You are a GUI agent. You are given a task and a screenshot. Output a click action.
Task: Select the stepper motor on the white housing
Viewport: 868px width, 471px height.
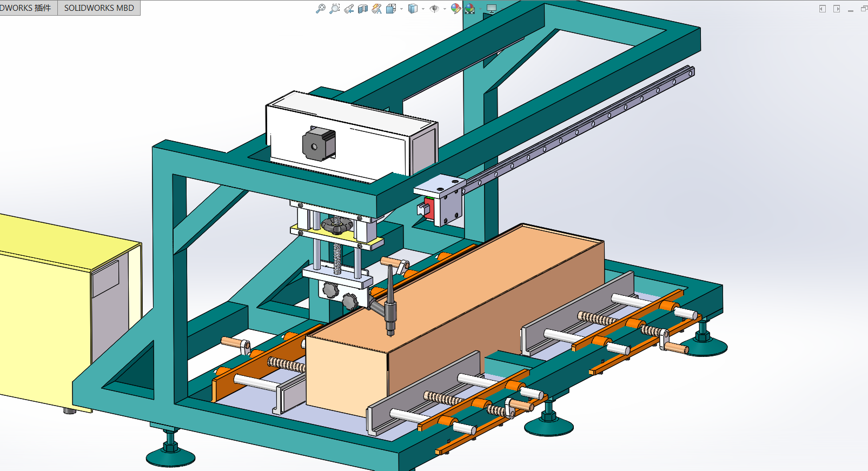[319, 144]
